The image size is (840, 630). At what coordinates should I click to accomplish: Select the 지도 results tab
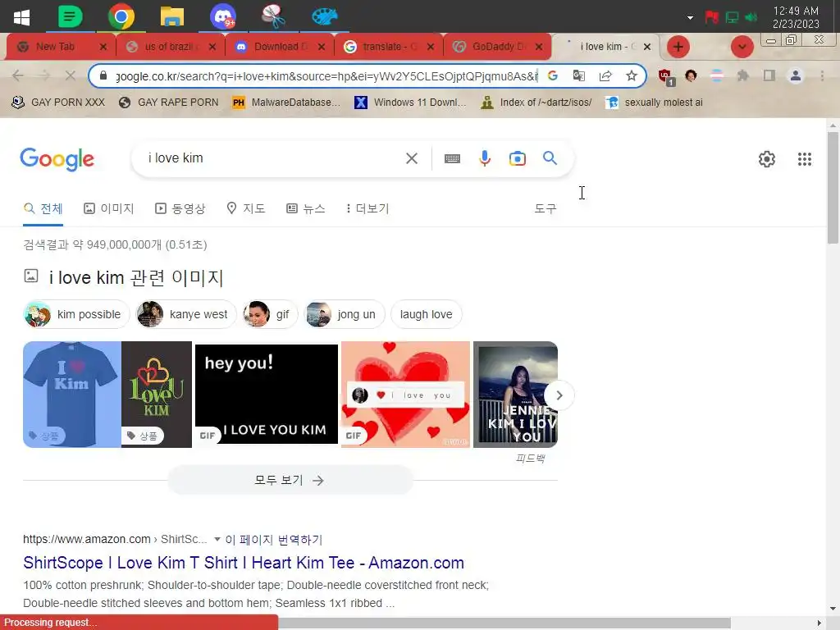[x=246, y=208]
